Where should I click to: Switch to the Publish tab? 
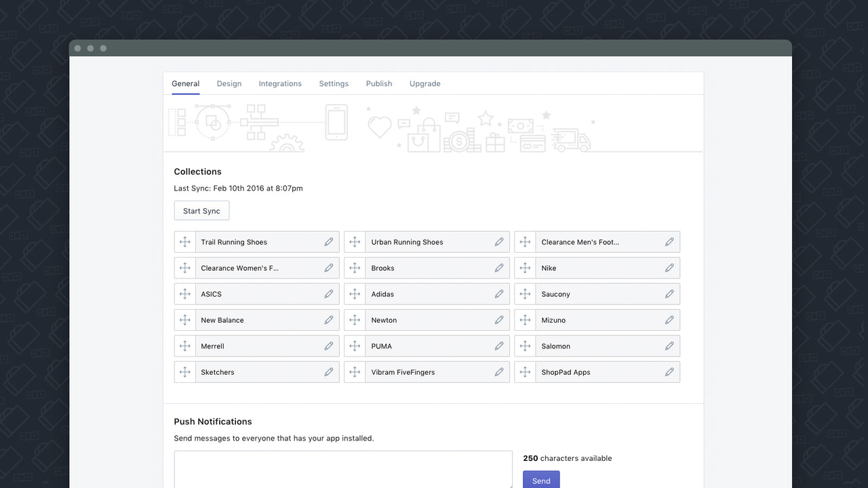pyautogui.click(x=378, y=83)
